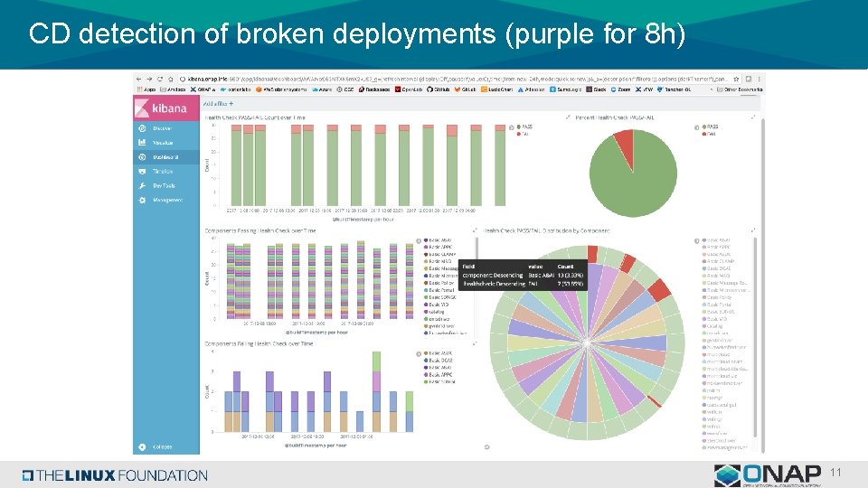Viewport: 868px width, 488px height.
Task: Open Slack bookmark
Action: [x=596, y=89]
